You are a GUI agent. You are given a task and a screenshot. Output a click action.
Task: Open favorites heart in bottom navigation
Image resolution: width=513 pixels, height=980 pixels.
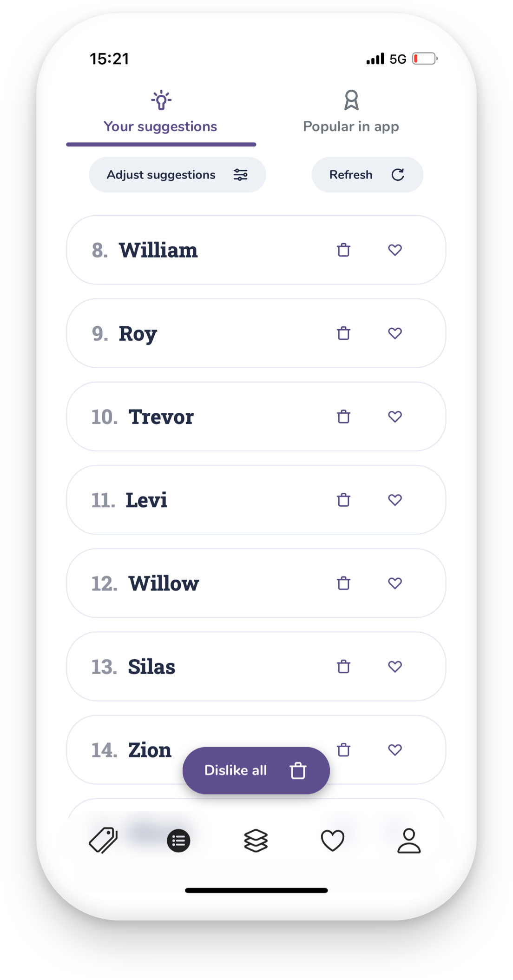[x=333, y=841]
